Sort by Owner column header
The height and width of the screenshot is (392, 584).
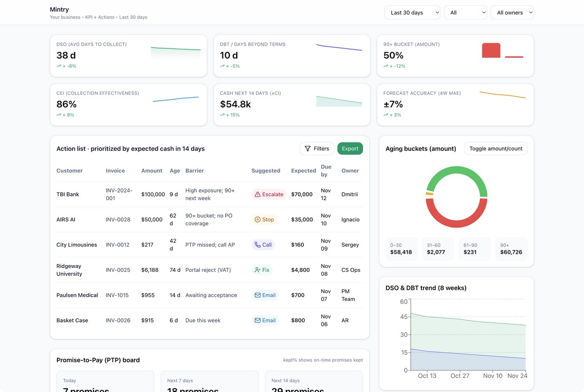click(x=350, y=171)
